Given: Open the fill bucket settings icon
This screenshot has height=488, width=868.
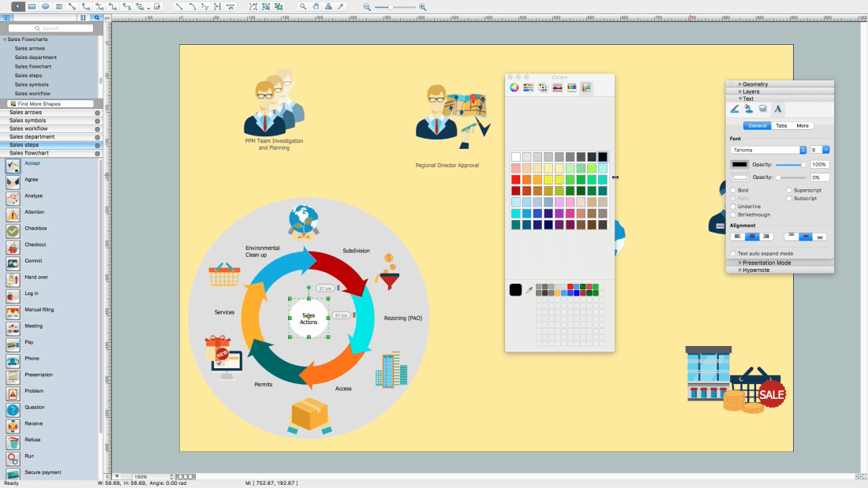Looking at the screenshot, I should click(x=748, y=109).
